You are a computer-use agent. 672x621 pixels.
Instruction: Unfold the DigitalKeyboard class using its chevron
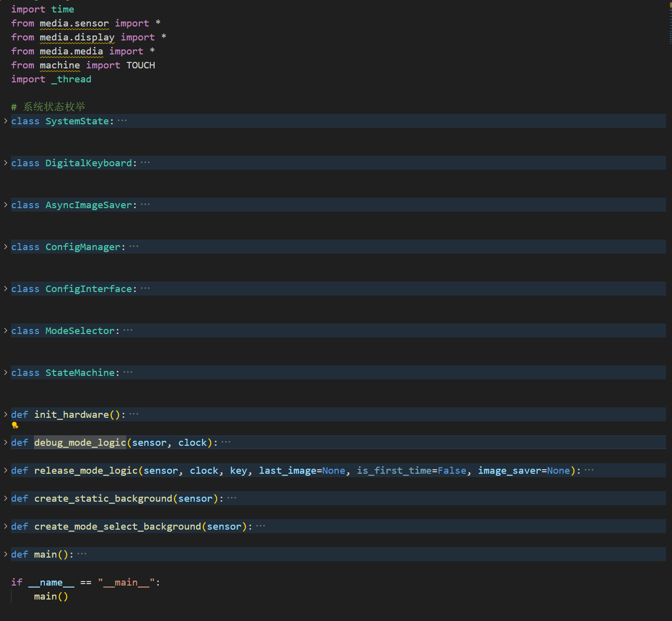(5, 163)
